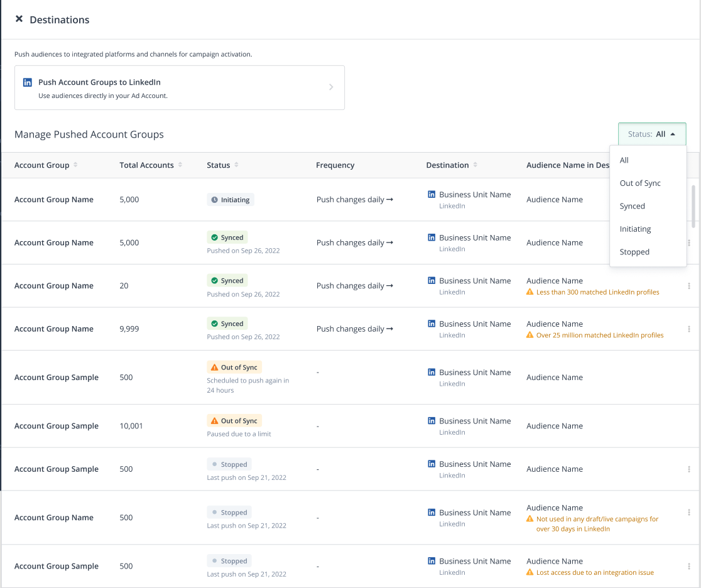Open three-dot menu for last row
This screenshot has width=701, height=588.
tap(689, 567)
